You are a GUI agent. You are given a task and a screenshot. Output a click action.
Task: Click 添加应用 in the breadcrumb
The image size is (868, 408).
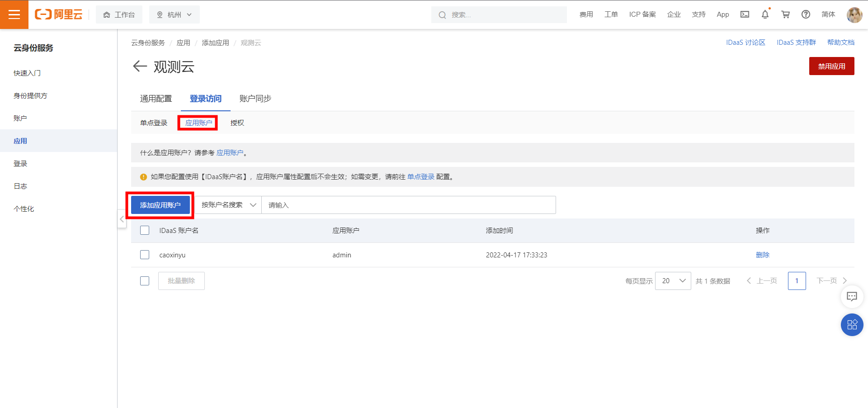(x=216, y=43)
